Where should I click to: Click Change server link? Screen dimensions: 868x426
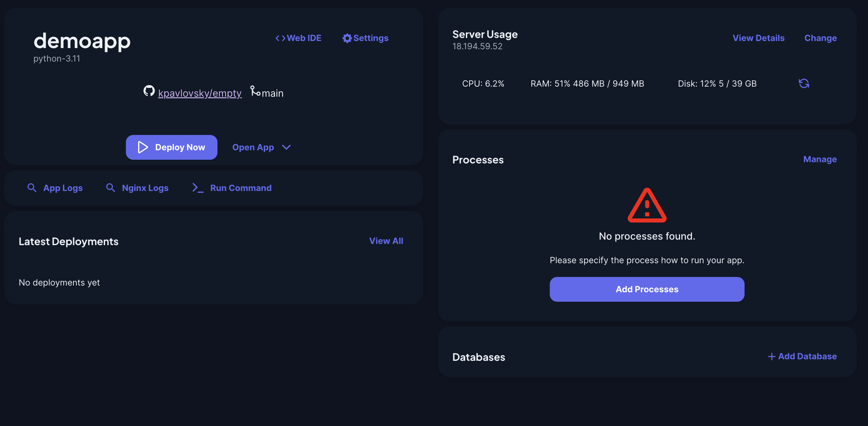point(820,38)
